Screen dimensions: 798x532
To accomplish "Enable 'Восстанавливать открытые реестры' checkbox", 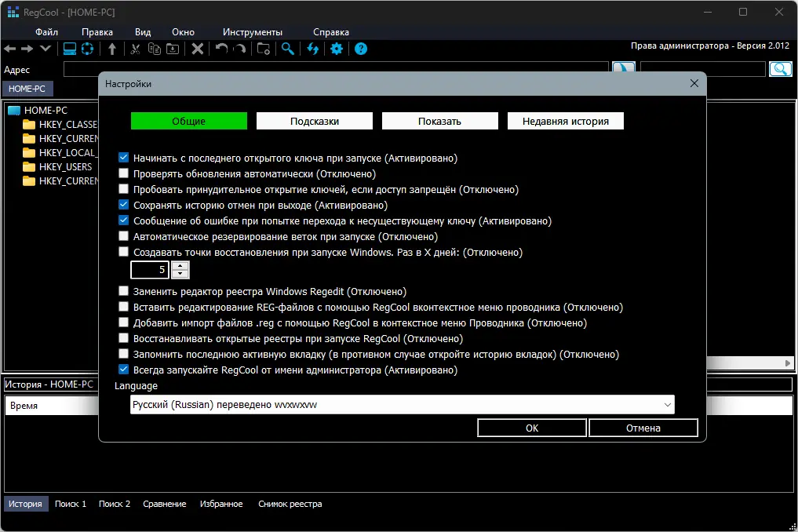I will pyautogui.click(x=123, y=338).
